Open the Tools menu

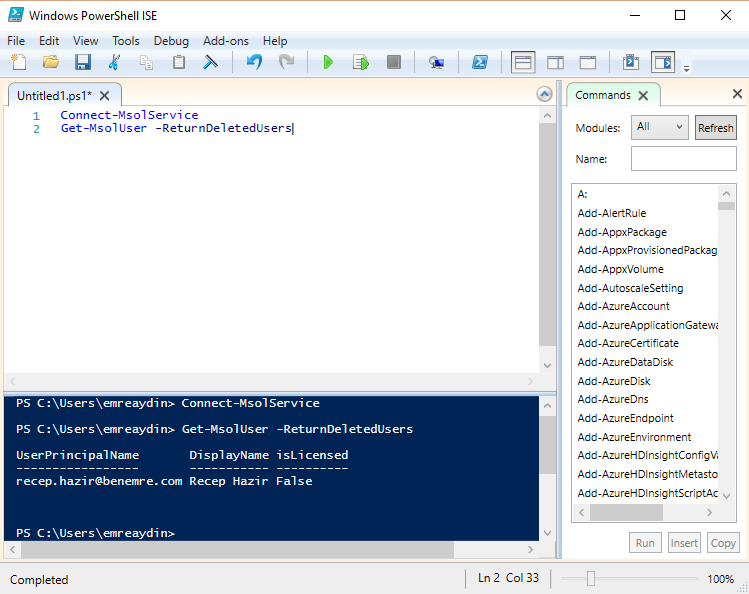pyautogui.click(x=126, y=41)
